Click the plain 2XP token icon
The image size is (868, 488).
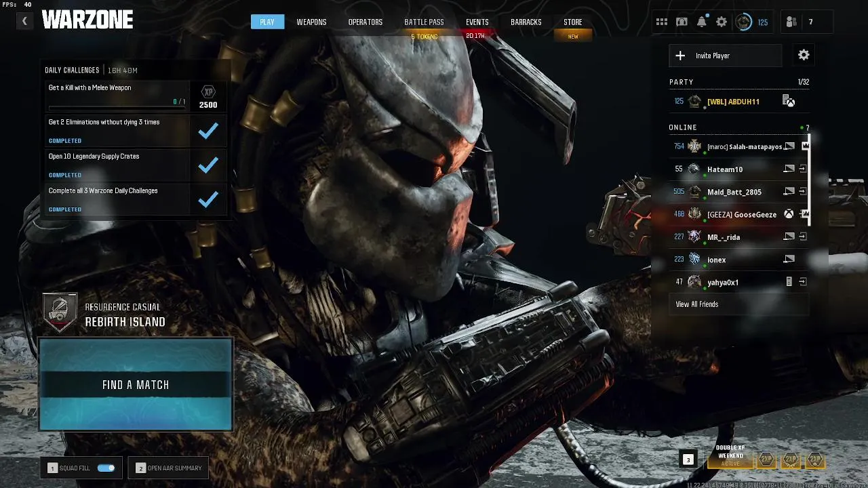(x=766, y=460)
